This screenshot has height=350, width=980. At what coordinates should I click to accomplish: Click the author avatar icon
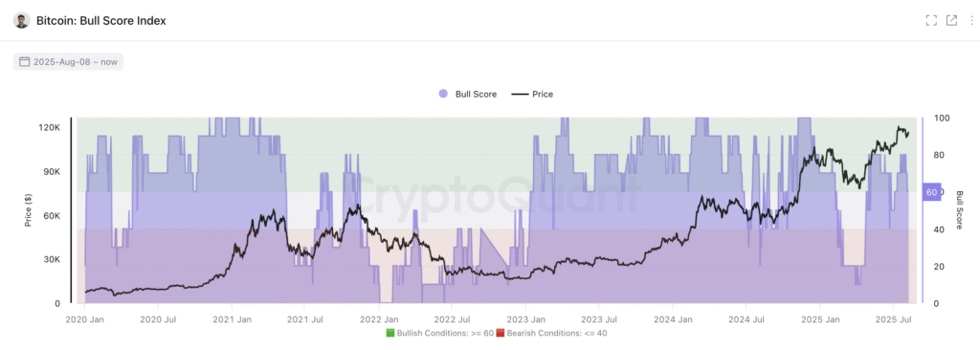tap(22, 21)
